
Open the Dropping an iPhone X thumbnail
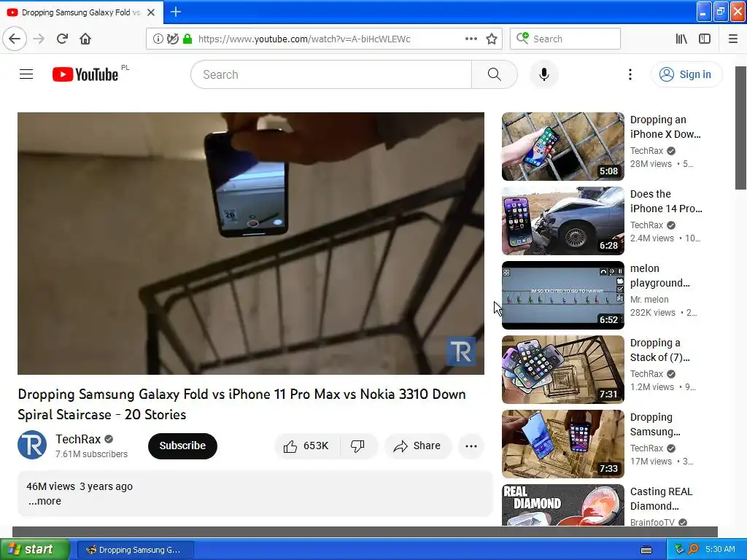[562, 146]
